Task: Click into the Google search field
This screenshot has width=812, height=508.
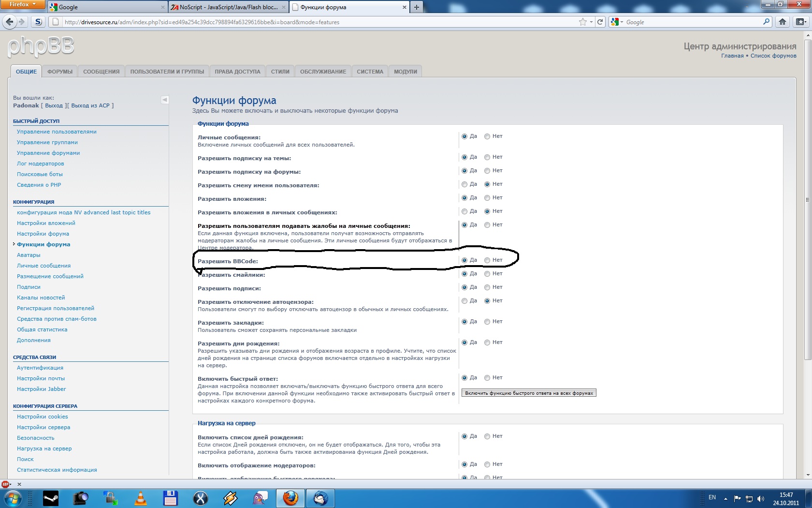Action: (x=691, y=22)
